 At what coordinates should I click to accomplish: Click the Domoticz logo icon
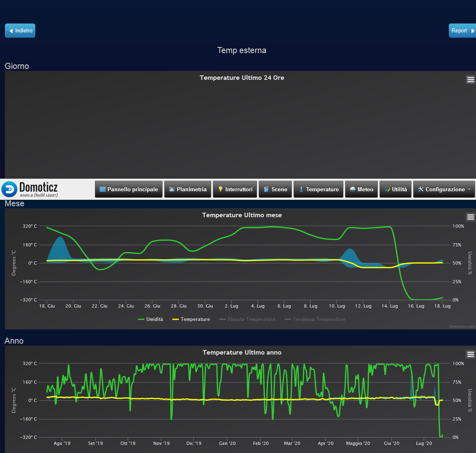point(9,189)
